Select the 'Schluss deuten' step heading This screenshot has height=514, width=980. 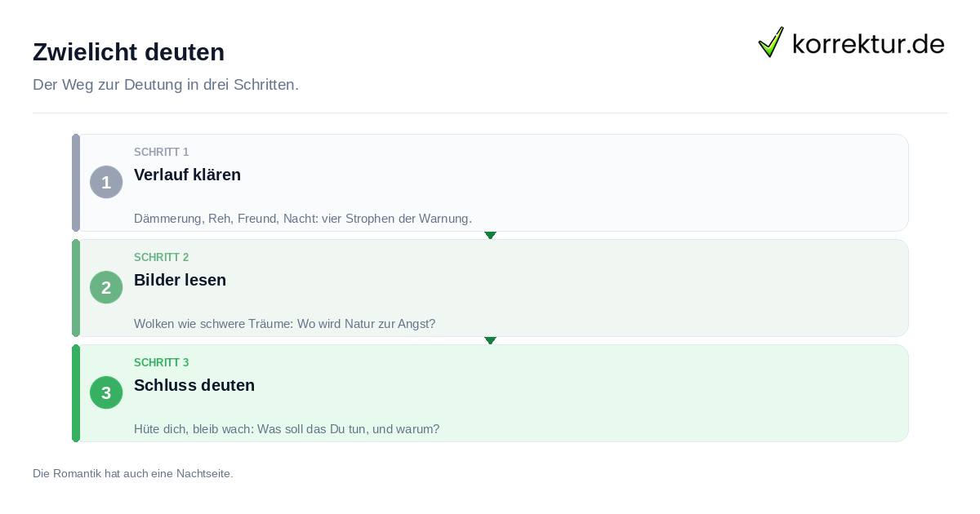tap(194, 385)
